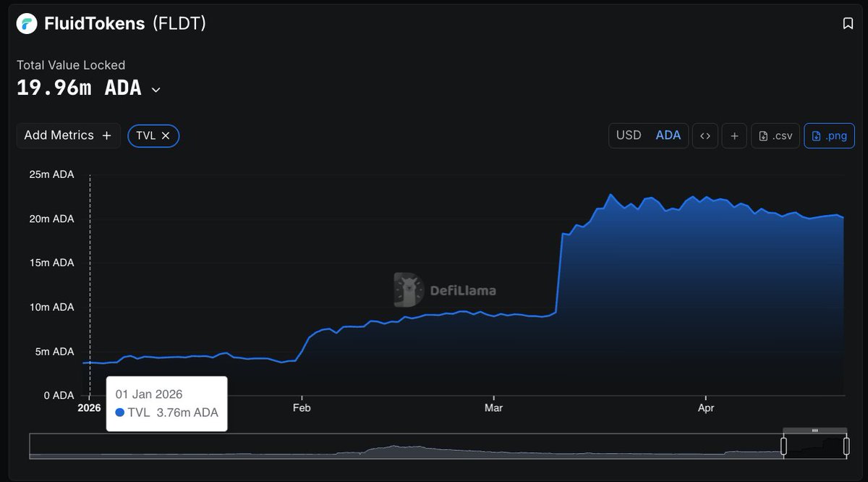Click the 19.96m ADA value
The width and height of the screenshot is (868, 482).
79,88
